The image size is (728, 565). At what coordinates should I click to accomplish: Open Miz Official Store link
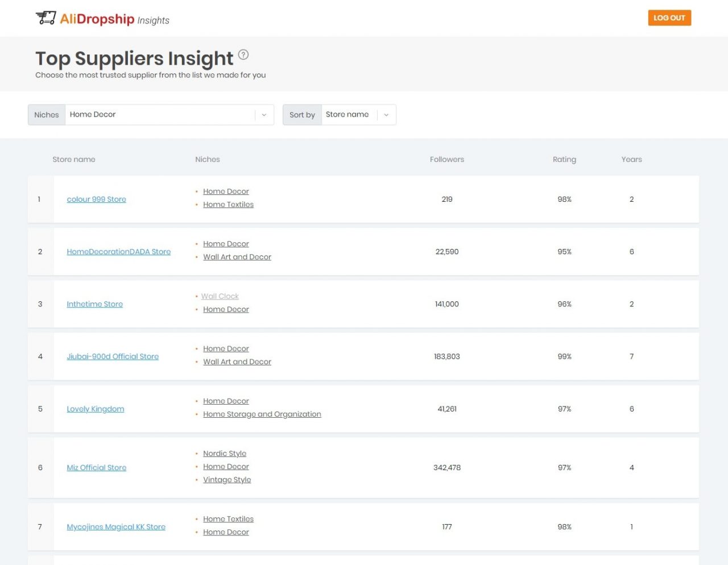(96, 467)
